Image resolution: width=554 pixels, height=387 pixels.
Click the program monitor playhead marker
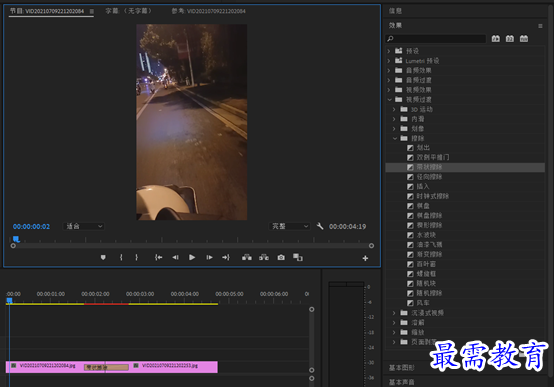click(16, 239)
